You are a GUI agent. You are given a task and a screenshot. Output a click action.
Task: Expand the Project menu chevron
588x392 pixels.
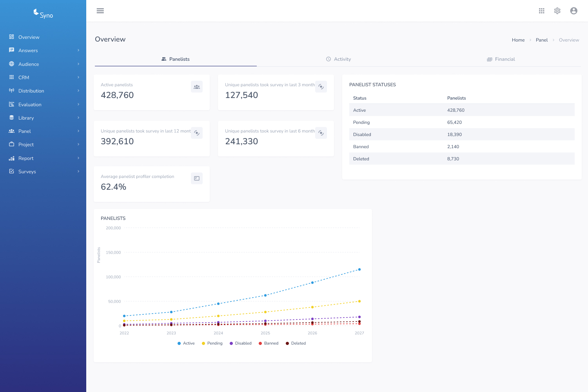pos(78,144)
